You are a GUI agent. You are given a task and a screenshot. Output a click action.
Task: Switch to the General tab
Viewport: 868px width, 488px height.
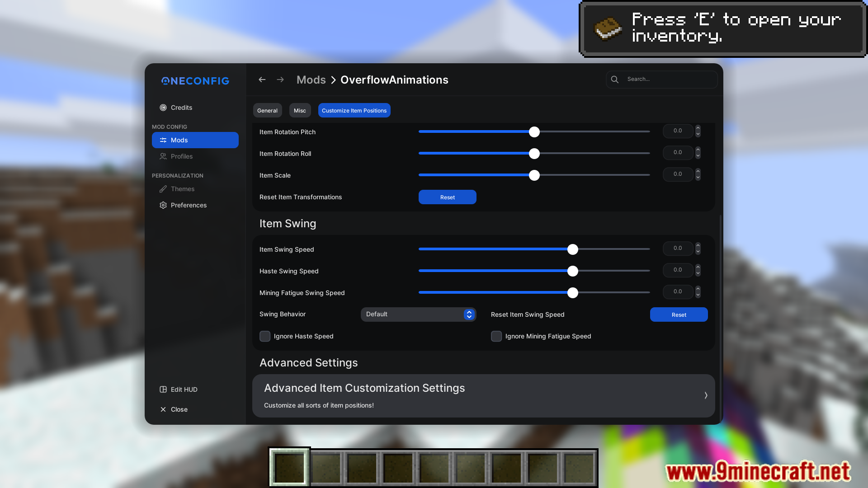(x=268, y=110)
